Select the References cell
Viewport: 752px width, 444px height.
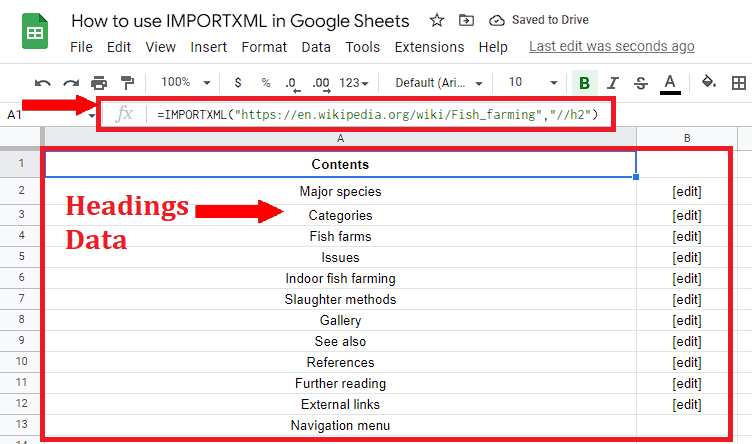340,362
